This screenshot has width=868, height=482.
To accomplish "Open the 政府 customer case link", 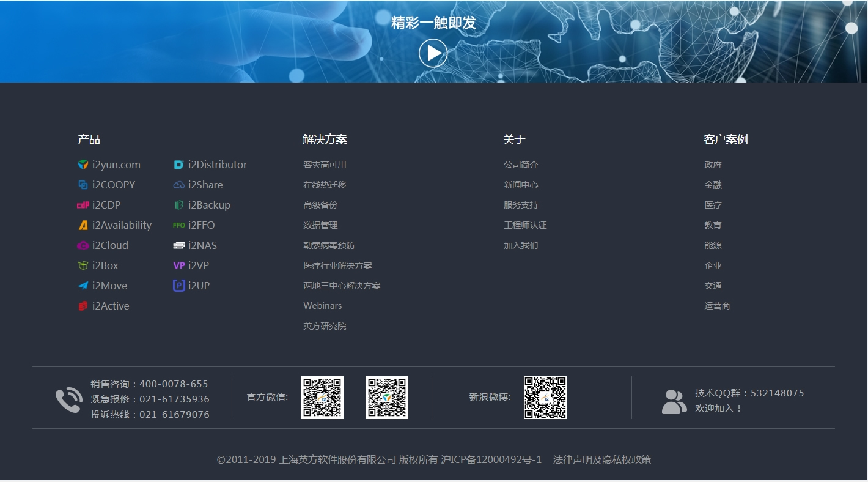I will coord(713,165).
